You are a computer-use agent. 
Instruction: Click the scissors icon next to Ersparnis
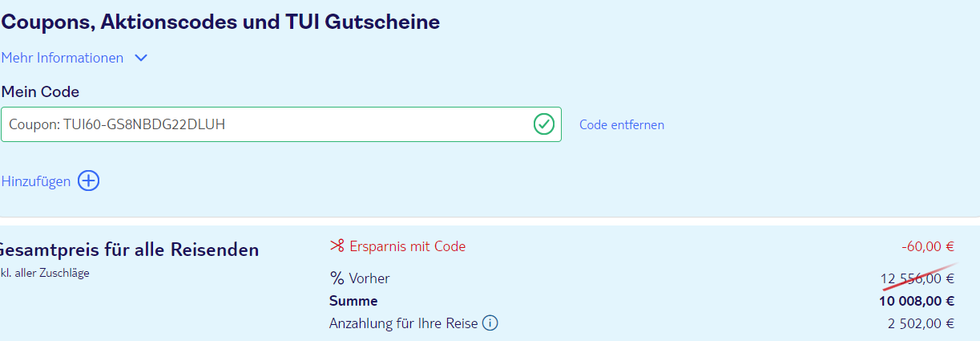[x=337, y=246]
